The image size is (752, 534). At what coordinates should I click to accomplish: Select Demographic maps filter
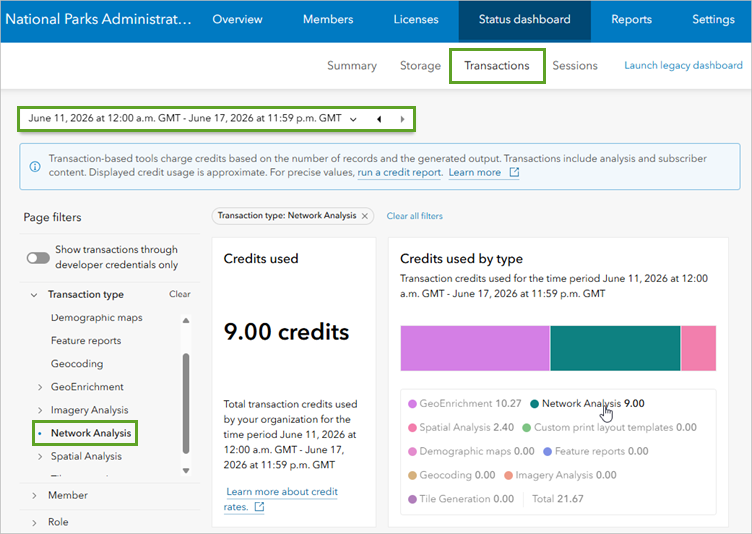coord(96,318)
